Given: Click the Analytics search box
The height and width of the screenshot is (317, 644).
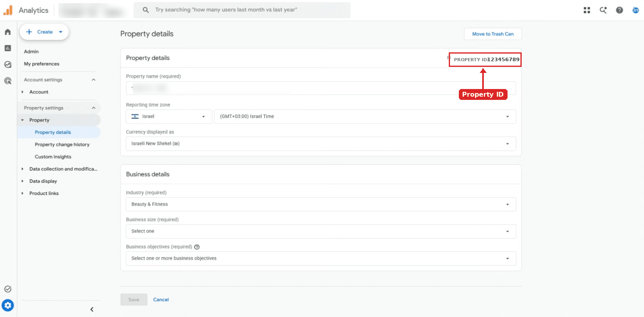Looking at the screenshot, I should [x=242, y=10].
